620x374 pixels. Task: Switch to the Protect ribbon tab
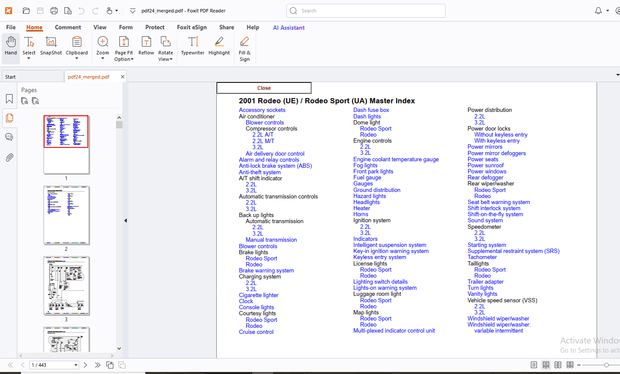pos(155,27)
